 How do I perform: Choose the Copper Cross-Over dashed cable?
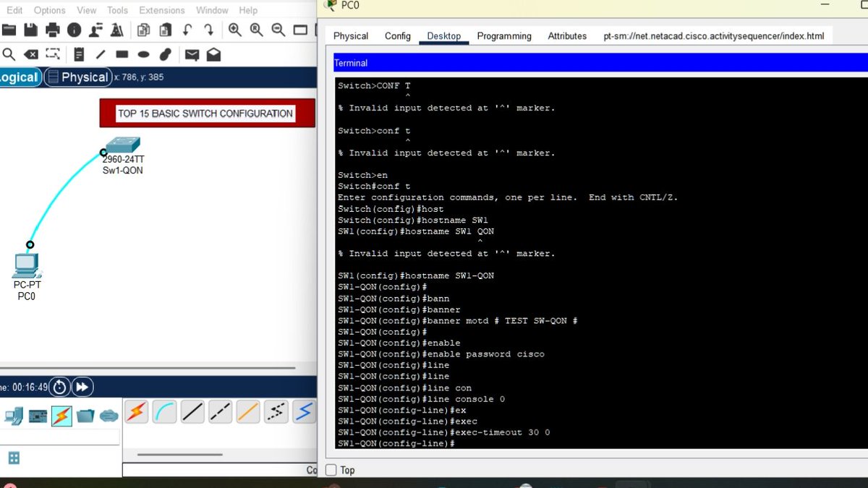(221, 412)
